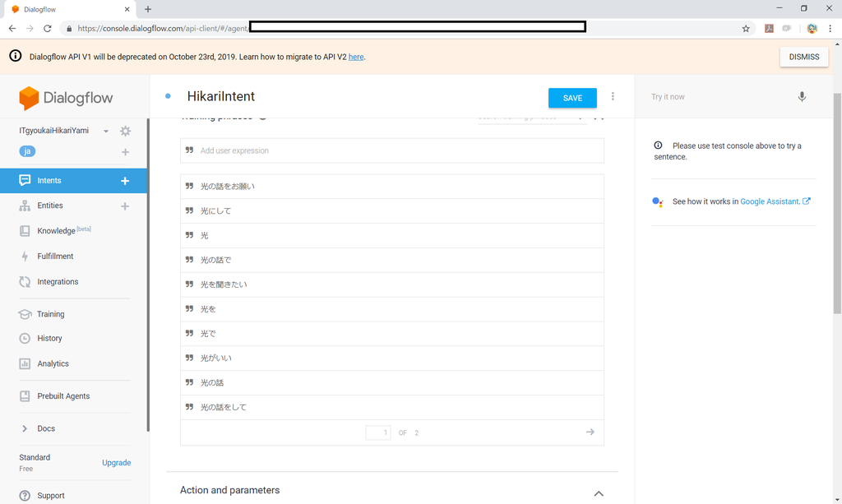Open browser profile avatar
Screen dimensions: 842x504
tap(812, 29)
